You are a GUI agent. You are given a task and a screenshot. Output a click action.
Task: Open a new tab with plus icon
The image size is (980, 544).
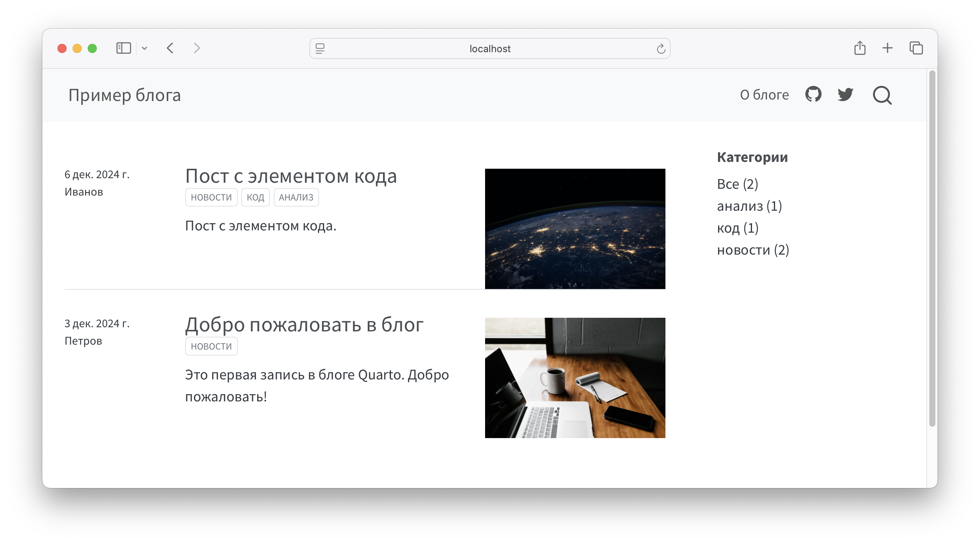pos(887,48)
